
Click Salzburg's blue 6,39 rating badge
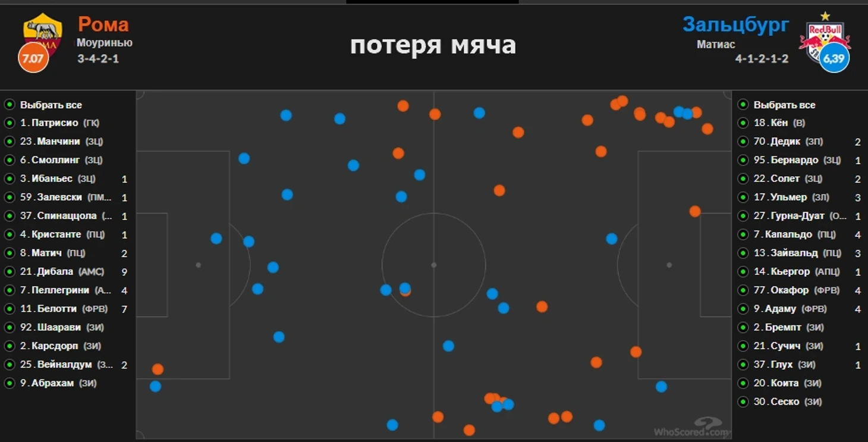coord(834,58)
